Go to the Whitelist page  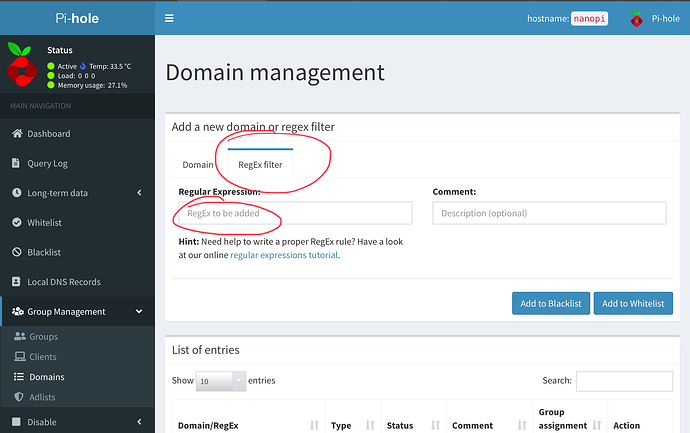(44, 223)
